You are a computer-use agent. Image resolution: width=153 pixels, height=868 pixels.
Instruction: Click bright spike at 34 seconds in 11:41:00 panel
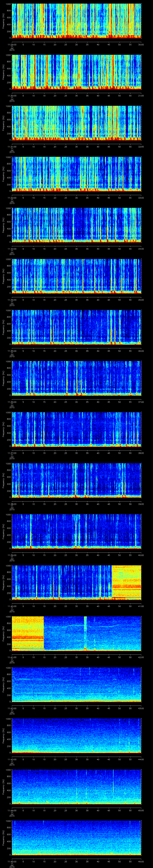[85, 633]
